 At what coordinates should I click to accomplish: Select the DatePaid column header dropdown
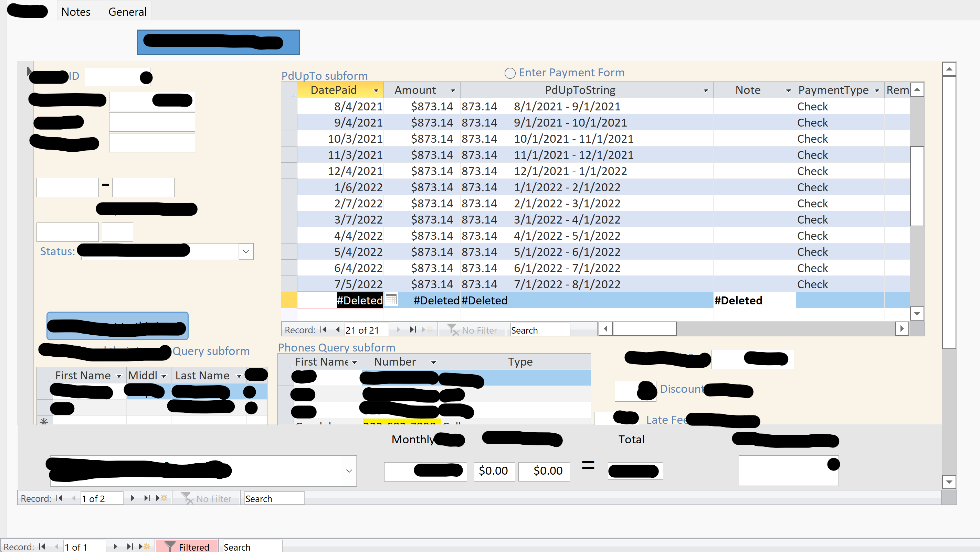pos(374,89)
